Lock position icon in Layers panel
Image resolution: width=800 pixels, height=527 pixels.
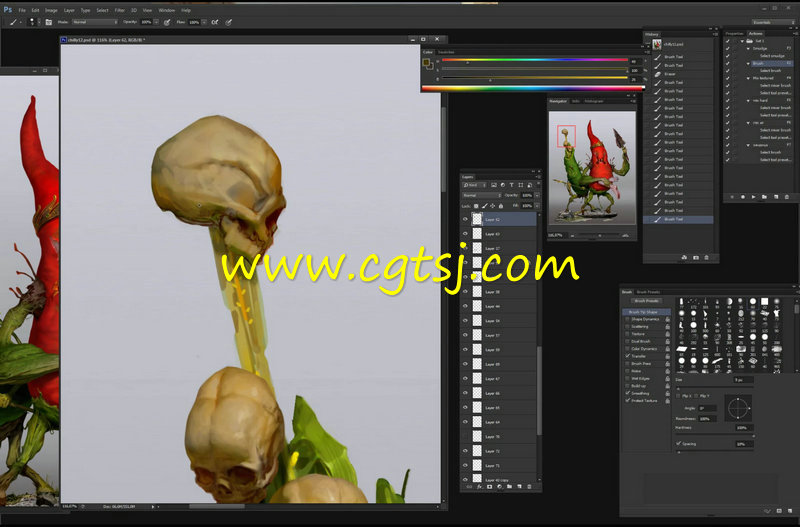tap(492, 206)
